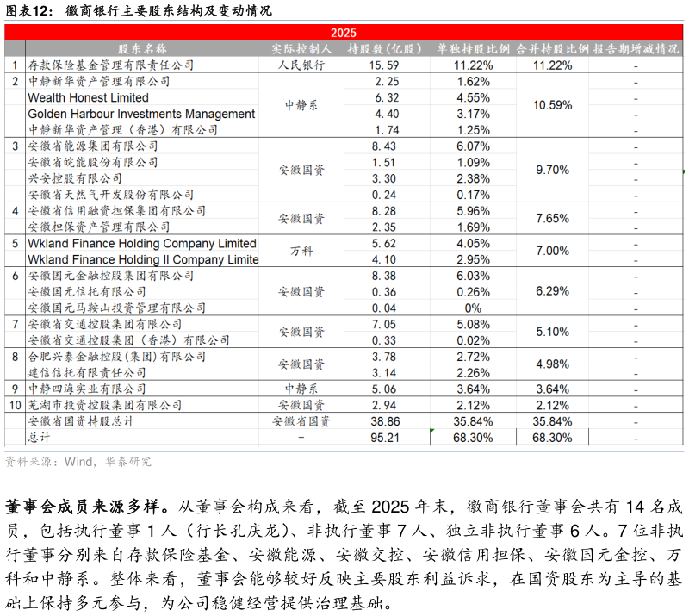Click the 4.55% individual ratio cell
This screenshot has height=616, width=689.
(473, 97)
